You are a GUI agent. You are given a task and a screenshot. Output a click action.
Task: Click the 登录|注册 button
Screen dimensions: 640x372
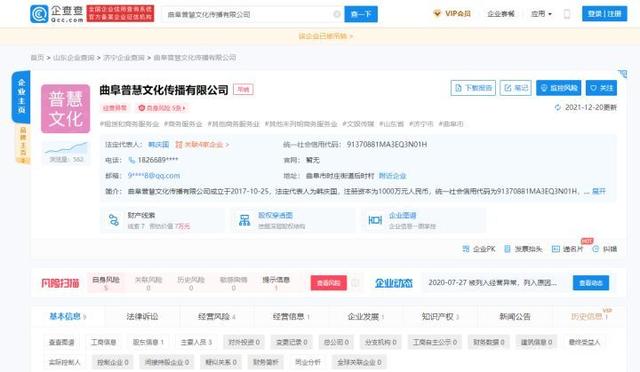pyautogui.click(x=604, y=14)
